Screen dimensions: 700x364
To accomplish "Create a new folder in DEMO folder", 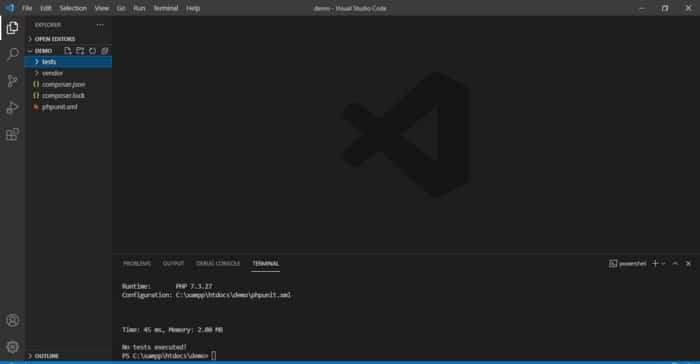I will 80,51.
